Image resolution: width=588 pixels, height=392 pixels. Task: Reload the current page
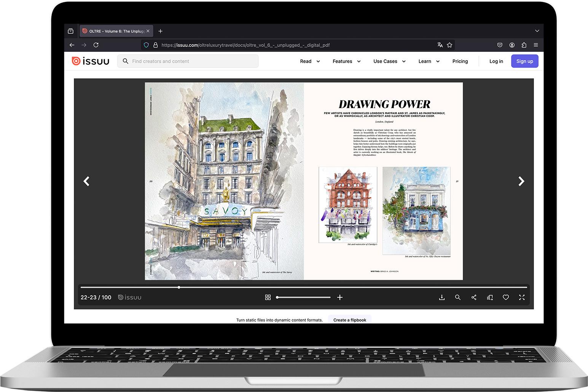pos(96,45)
